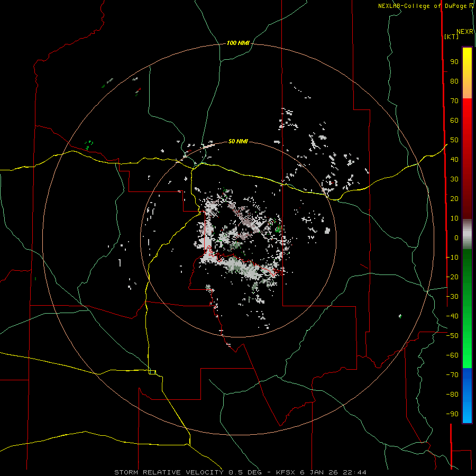Click the 100 NMI range ring label

pyautogui.click(x=238, y=43)
